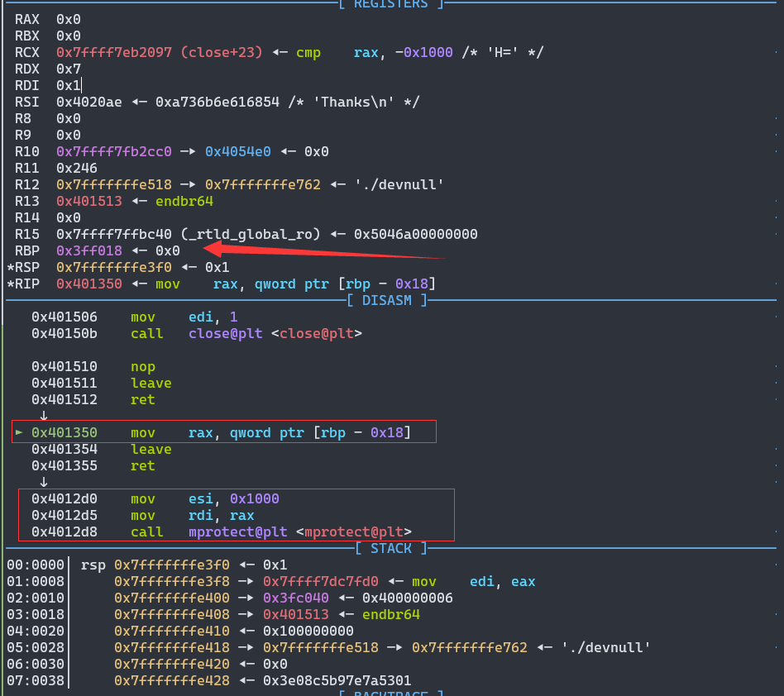This screenshot has width=784, height=696.
Task: Click the RDX value 0x7
Action: (x=69, y=69)
